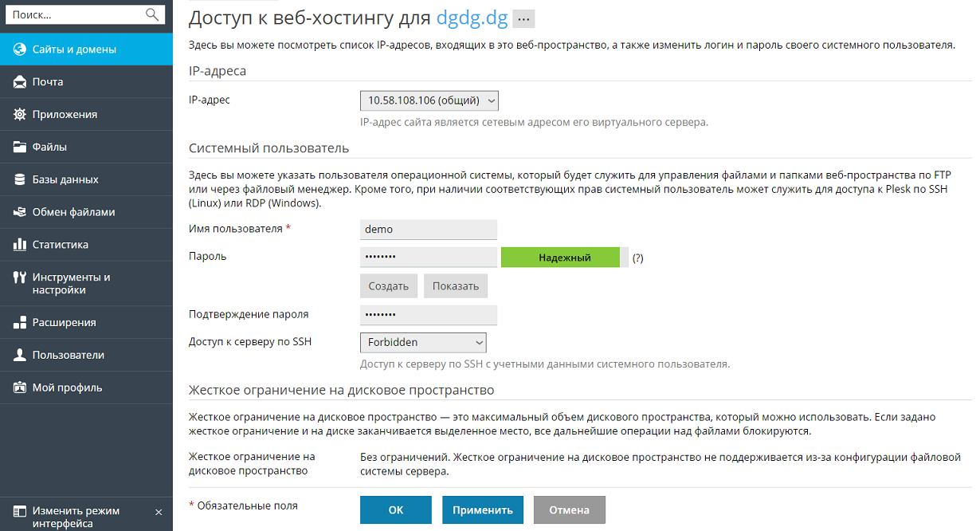
Task: Open the IP address dropdown
Action: pos(429,100)
